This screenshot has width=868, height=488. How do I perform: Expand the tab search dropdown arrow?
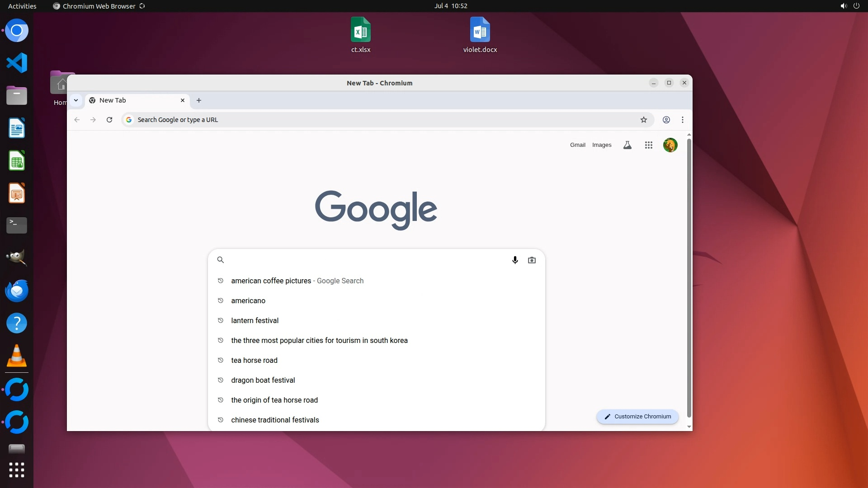(76, 100)
